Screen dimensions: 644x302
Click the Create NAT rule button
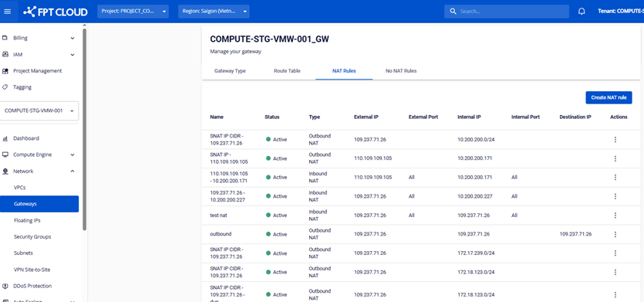(609, 97)
